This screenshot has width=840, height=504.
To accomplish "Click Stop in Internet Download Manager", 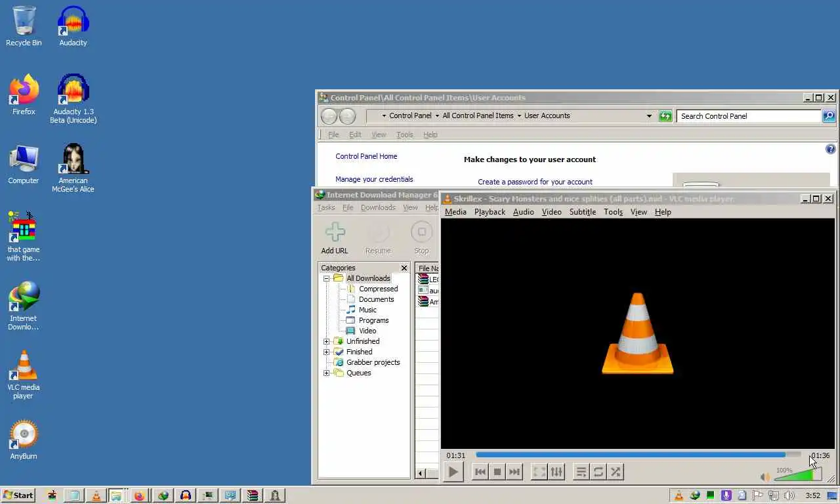I will pyautogui.click(x=421, y=238).
